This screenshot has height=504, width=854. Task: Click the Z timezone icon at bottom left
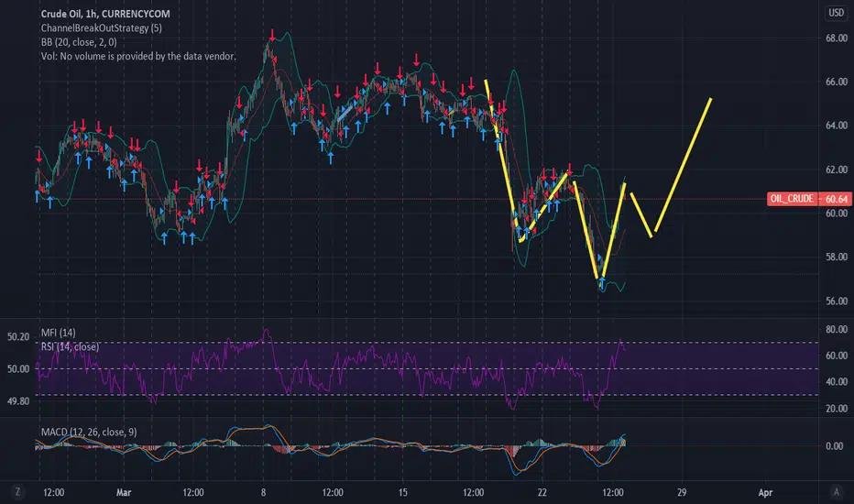click(17, 492)
